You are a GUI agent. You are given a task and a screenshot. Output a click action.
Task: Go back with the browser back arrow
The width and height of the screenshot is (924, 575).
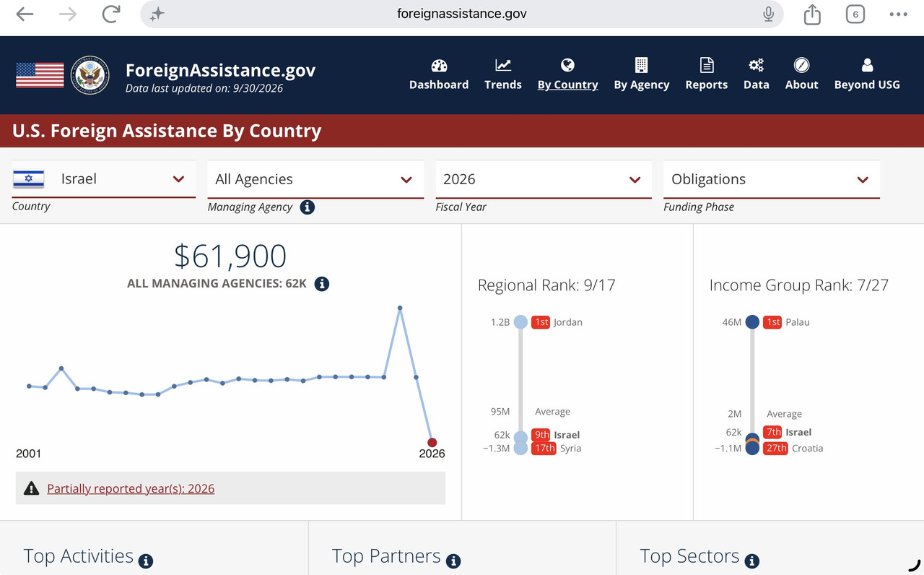coord(25,14)
